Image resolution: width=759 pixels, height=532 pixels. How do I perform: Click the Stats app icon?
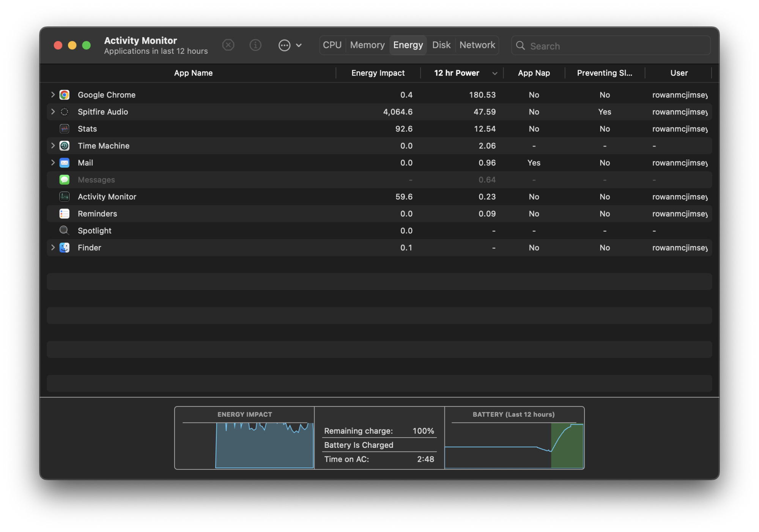[x=65, y=129]
